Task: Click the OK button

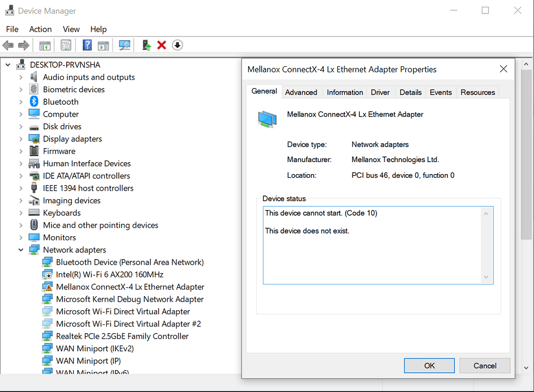Action: click(429, 365)
